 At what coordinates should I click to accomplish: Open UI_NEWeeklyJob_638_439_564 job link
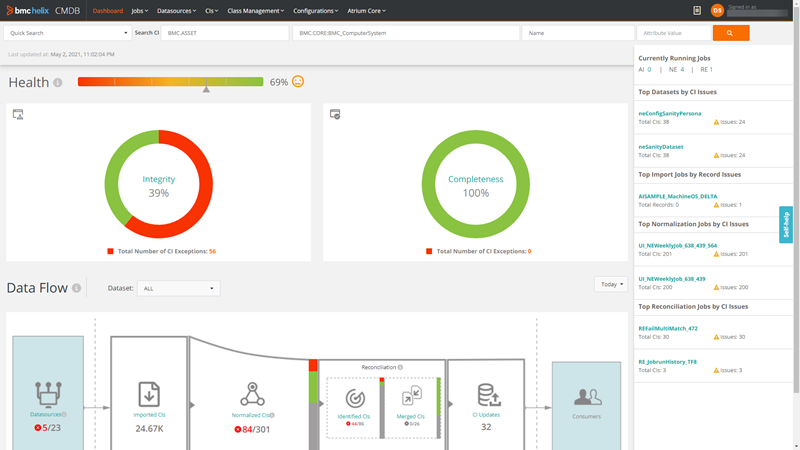[678, 245]
